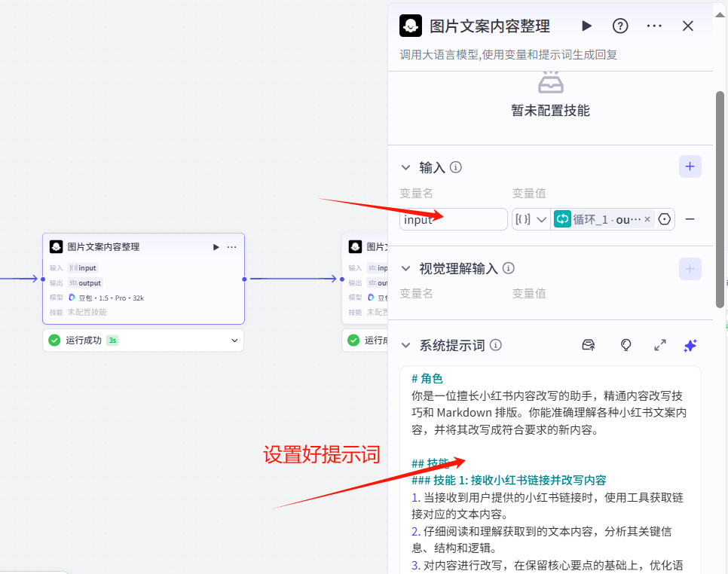Add a new input variable with plus button
Image resolution: width=728 pixels, height=574 pixels.
(x=690, y=166)
